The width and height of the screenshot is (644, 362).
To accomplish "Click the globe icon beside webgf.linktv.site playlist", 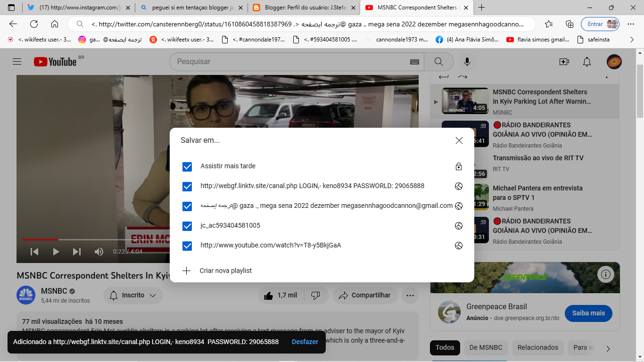I will click(458, 186).
